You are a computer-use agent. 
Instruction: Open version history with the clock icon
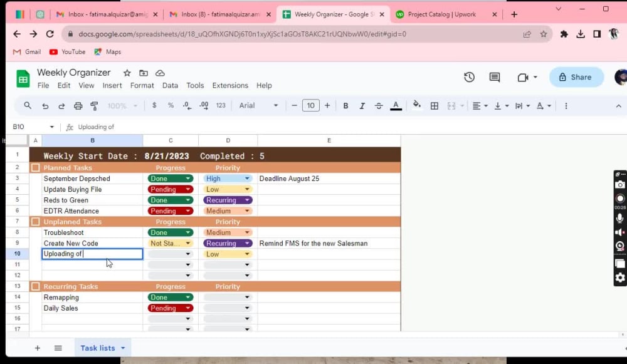click(469, 76)
